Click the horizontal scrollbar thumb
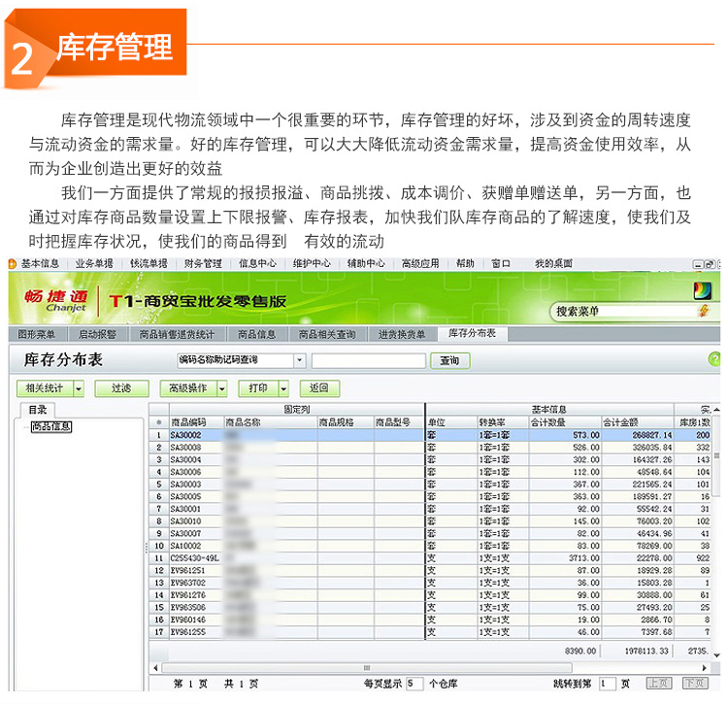This screenshot has height=704, width=728. [x=367, y=668]
